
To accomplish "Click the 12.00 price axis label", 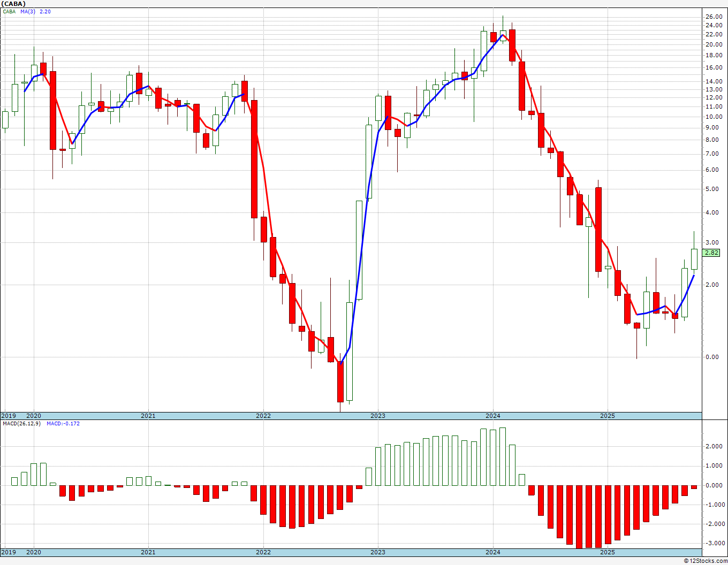I will (714, 97).
